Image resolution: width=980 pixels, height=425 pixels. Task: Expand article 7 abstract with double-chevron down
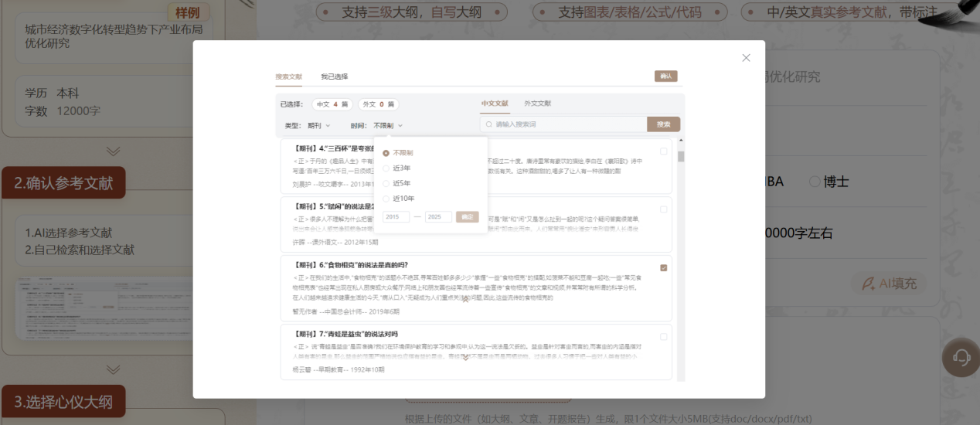465,358
